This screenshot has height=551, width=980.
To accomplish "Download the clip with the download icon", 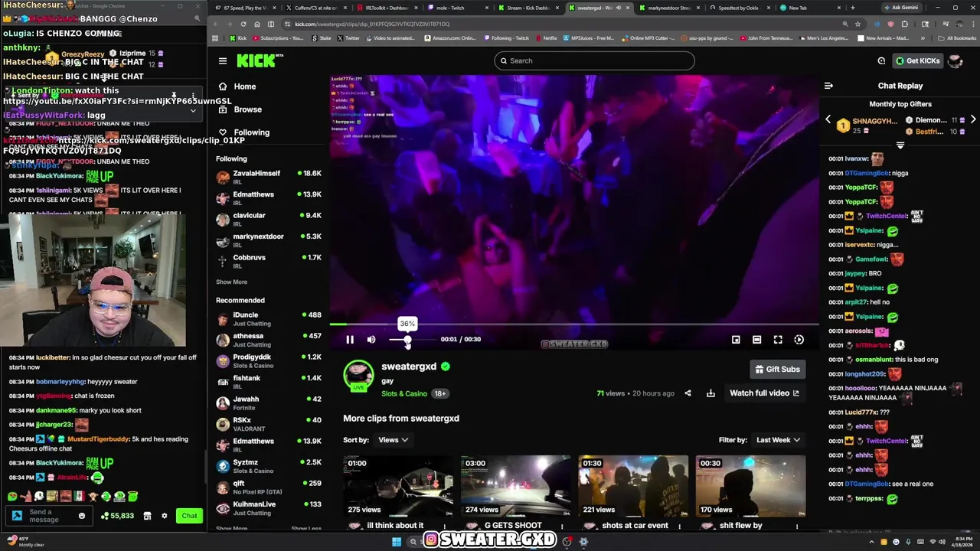I will 710,393.
